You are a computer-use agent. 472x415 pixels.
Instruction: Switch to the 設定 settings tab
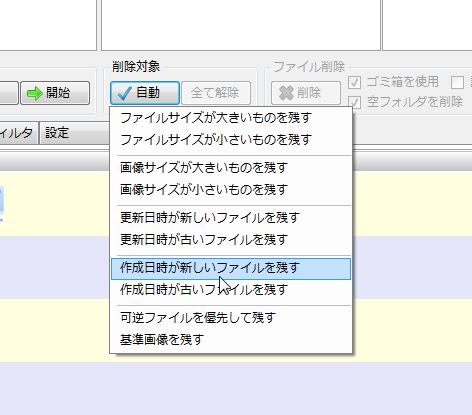click(57, 133)
